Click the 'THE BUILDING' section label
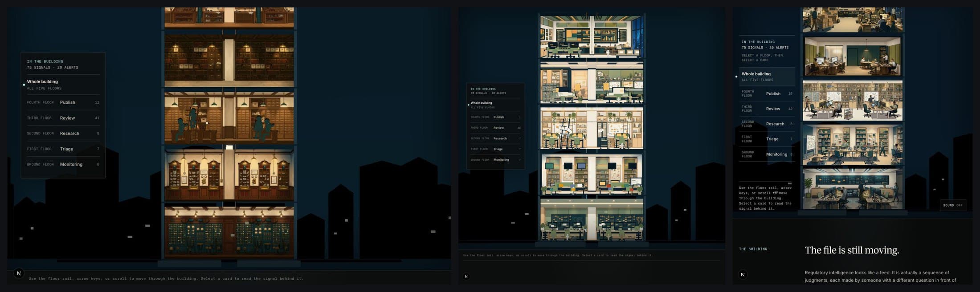980x292 pixels. click(x=753, y=249)
